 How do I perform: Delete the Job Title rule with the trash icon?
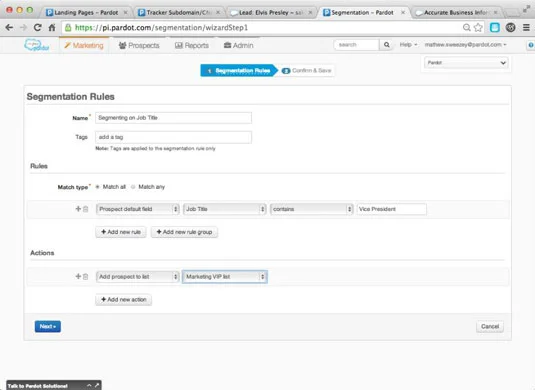(x=86, y=209)
